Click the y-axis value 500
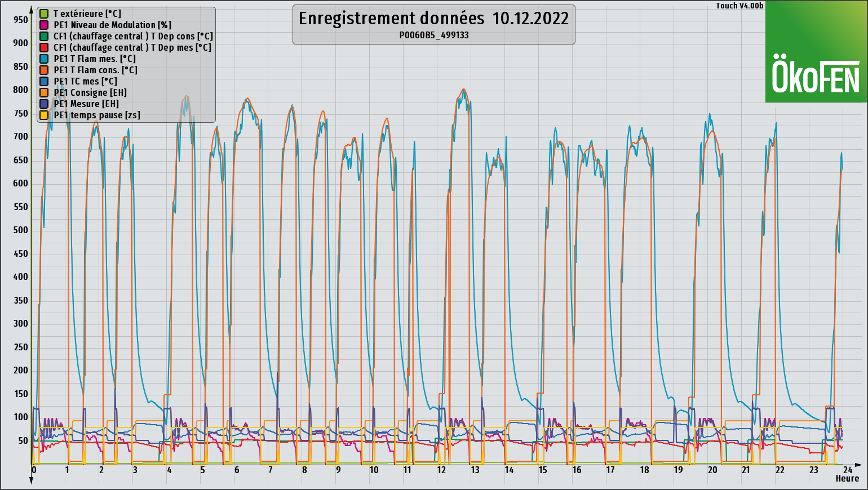The height and width of the screenshot is (490, 868). pos(20,230)
